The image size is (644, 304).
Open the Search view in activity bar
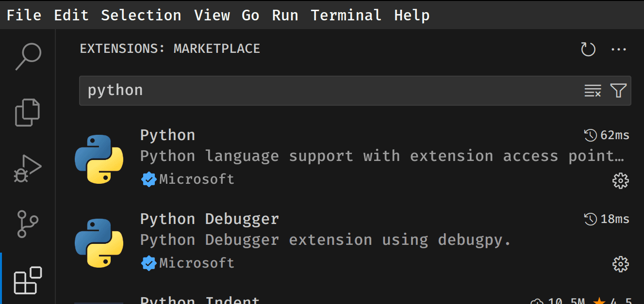coord(28,56)
